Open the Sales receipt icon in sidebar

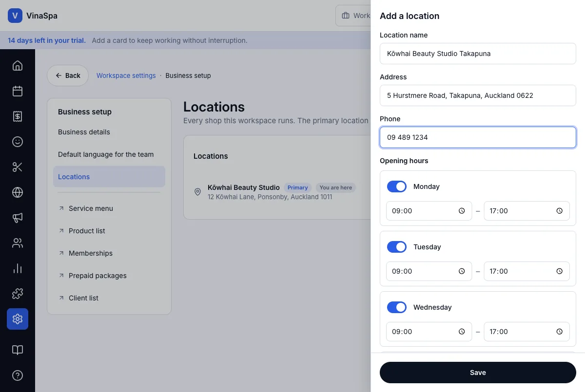pyautogui.click(x=18, y=116)
